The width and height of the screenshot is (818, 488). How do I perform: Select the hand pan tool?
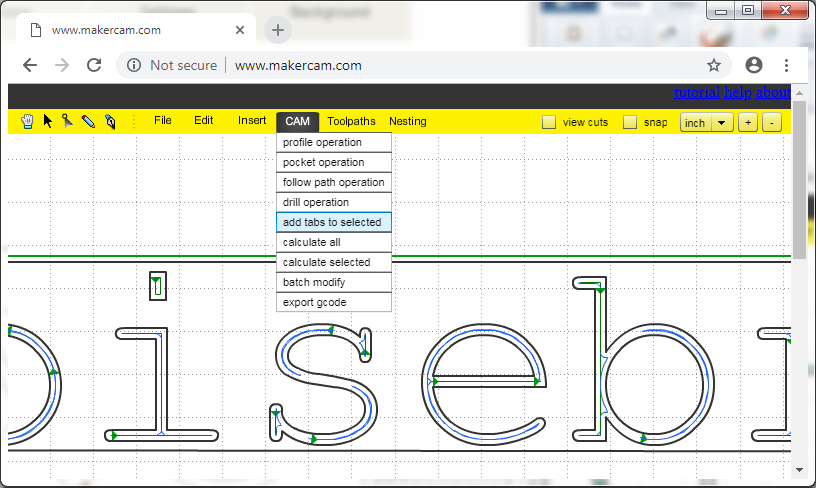27,121
